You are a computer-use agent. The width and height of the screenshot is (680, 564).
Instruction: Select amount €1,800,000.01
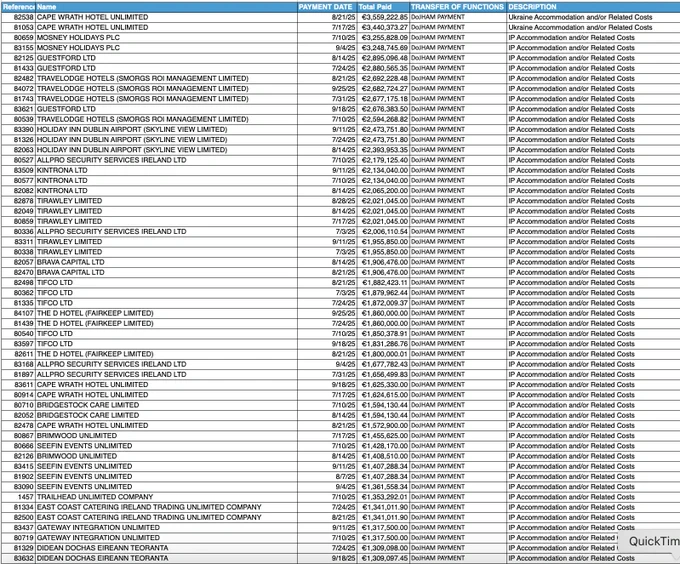[x=385, y=354]
